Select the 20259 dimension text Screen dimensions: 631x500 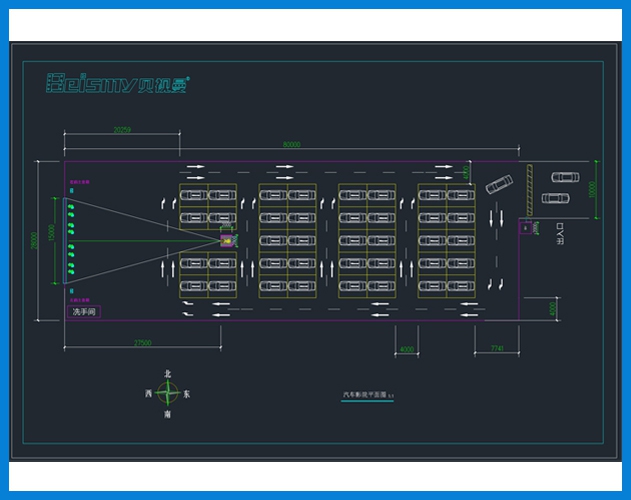point(122,130)
